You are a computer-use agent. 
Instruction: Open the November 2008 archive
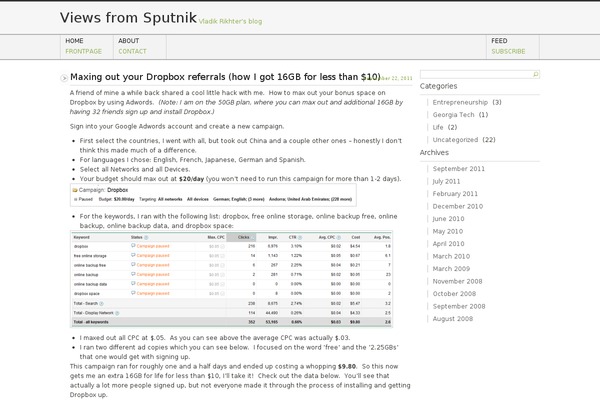click(x=457, y=281)
